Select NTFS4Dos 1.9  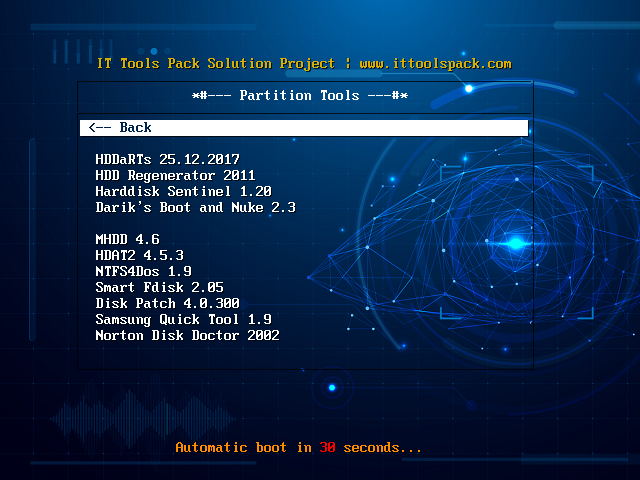(x=143, y=271)
